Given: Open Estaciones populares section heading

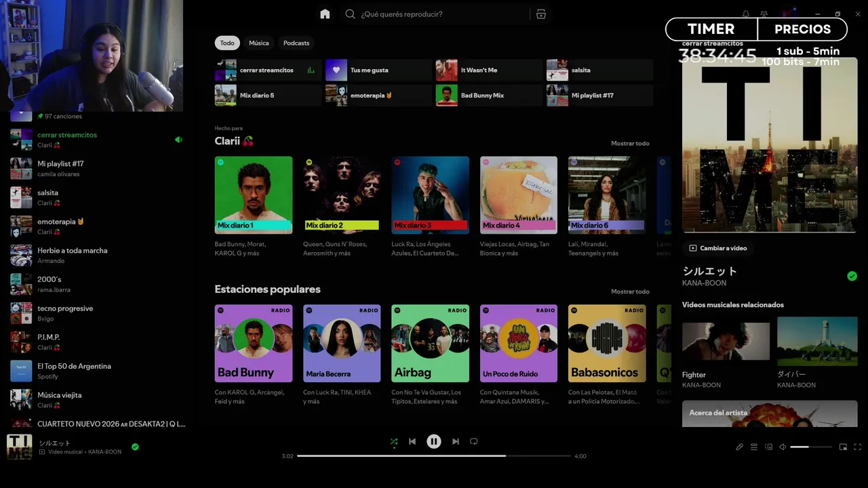Looking at the screenshot, I should pos(267,289).
